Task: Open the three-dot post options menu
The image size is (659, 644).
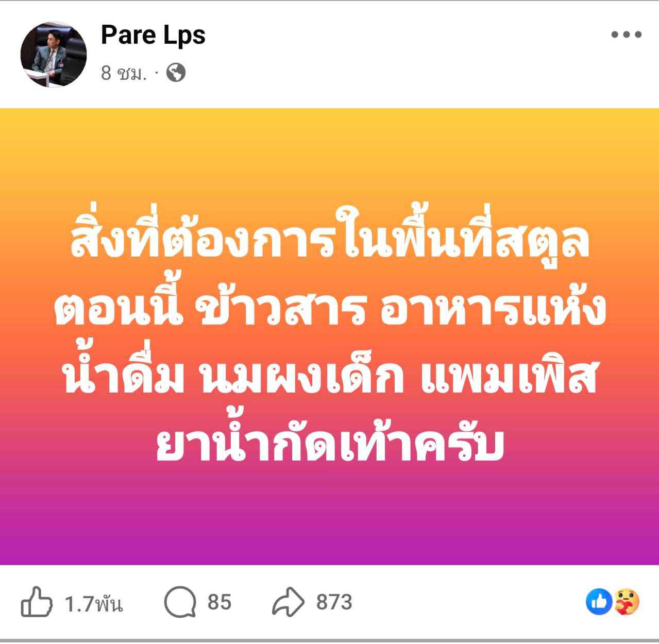Action: tap(626, 35)
